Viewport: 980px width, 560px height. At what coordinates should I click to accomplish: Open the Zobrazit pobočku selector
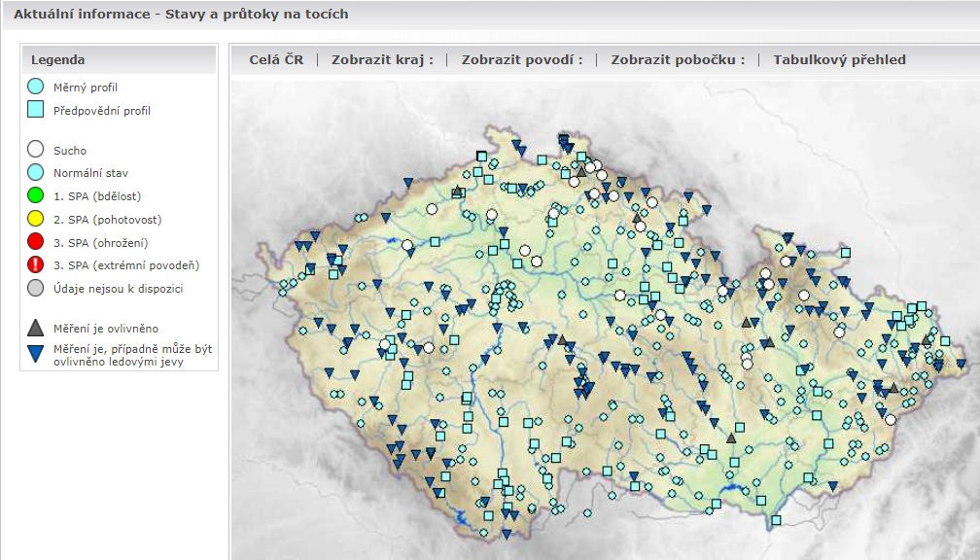(x=678, y=59)
